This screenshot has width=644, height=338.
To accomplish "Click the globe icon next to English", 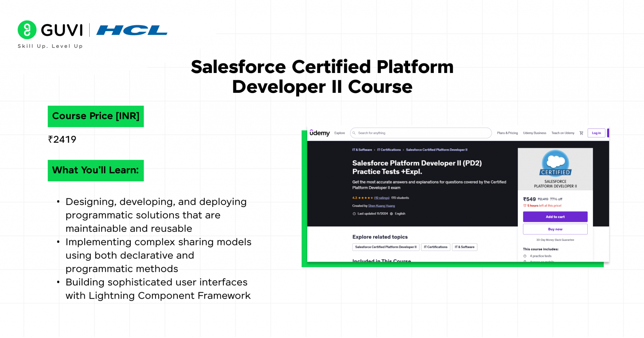I will (x=391, y=213).
